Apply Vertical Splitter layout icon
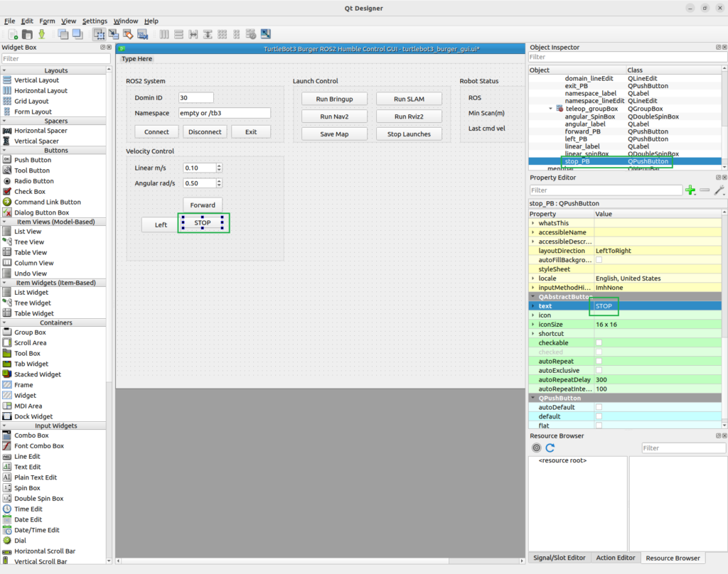728x574 pixels. click(208, 34)
